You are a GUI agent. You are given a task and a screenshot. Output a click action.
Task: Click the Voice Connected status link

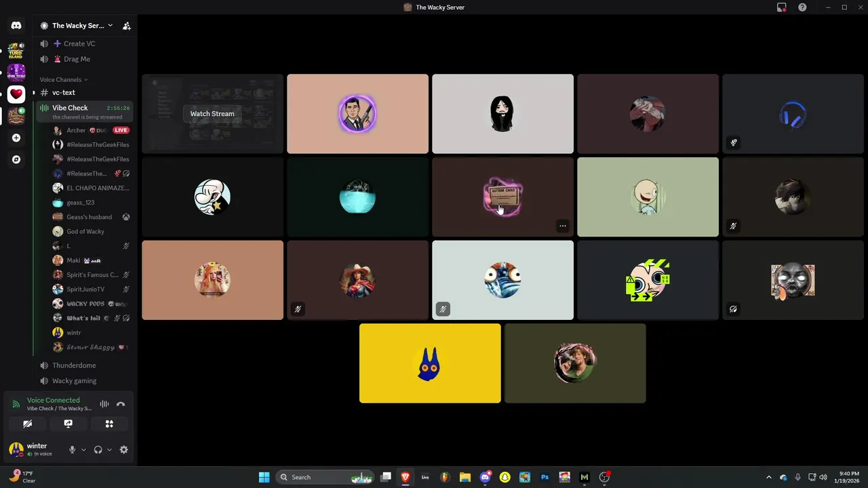pyautogui.click(x=53, y=401)
